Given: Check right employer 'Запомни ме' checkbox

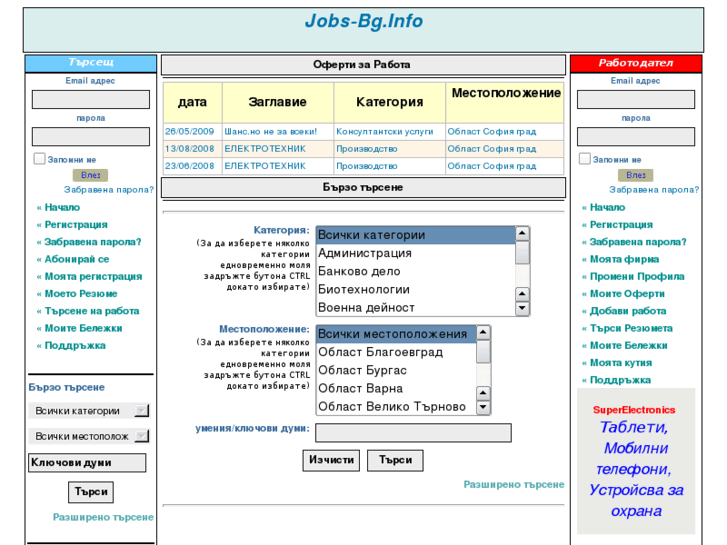Looking at the screenshot, I should pyautogui.click(x=585, y=159).
